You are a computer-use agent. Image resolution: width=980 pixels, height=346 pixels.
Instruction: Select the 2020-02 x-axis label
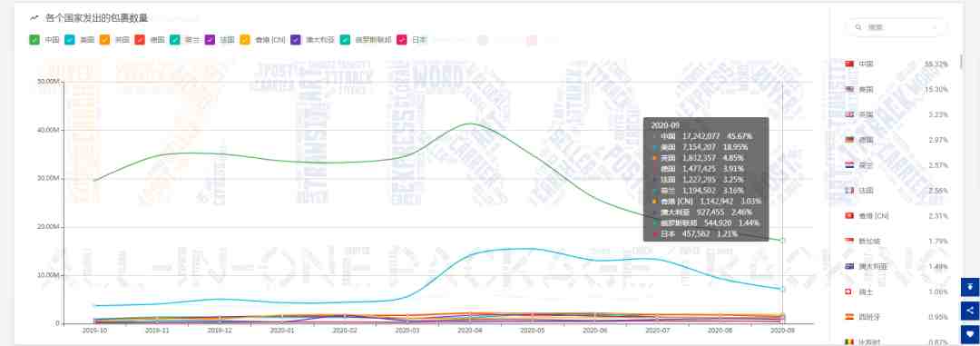click(x=344, y=331)
